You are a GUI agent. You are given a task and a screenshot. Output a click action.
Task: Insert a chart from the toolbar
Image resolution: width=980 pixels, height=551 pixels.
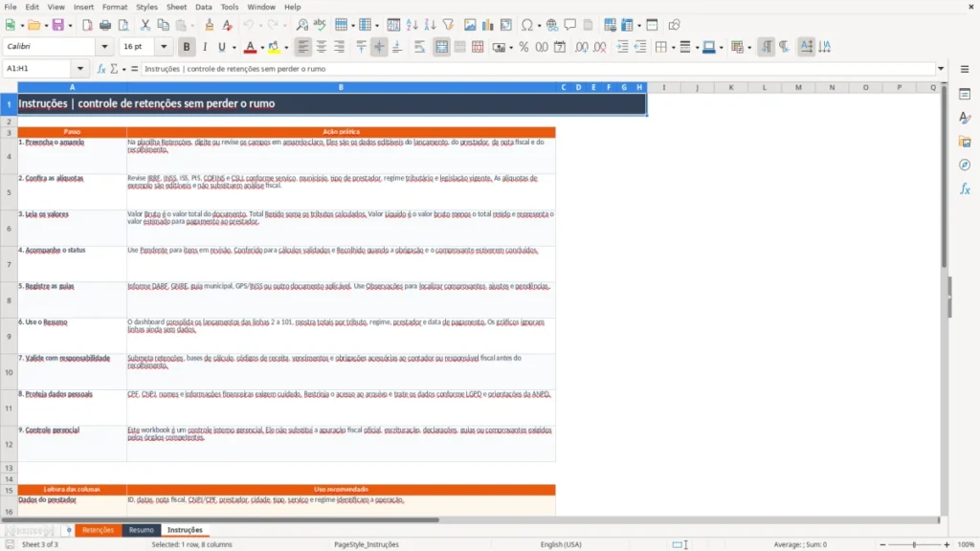click(x=488, y=25)
